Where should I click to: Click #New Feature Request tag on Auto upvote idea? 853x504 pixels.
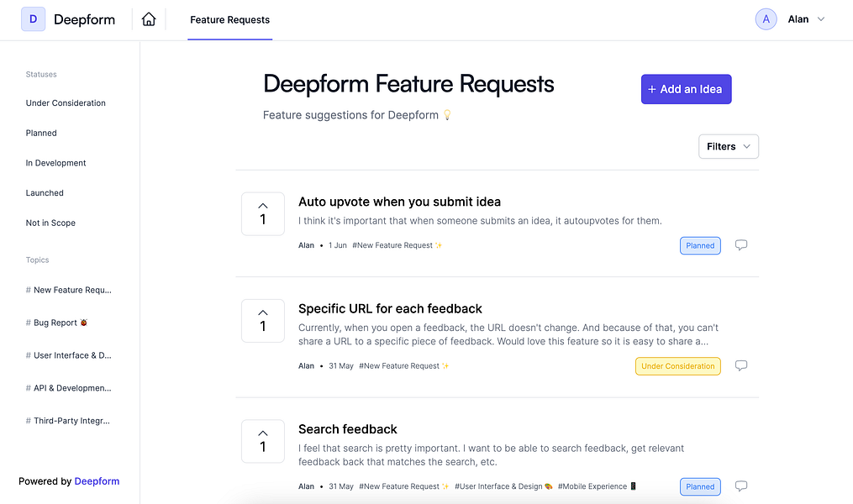[x=398, y=245]
